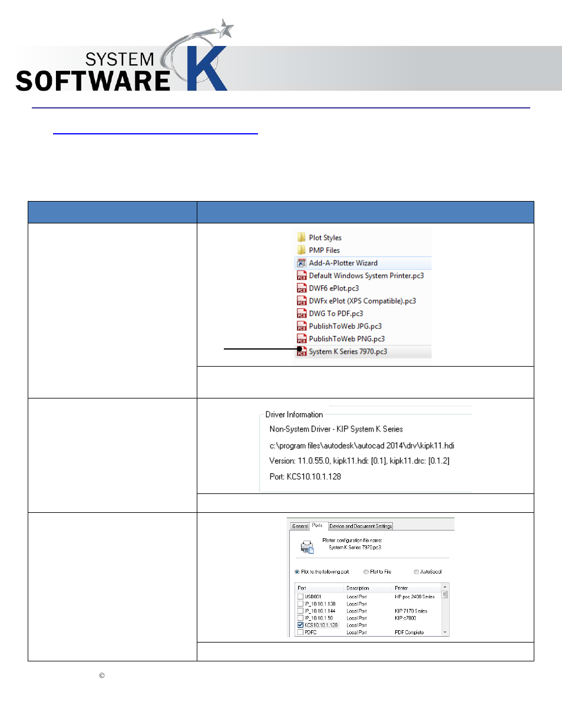Viewport: 562px width, 728px height.
Task: Select DWFx ePlot (XPS Compatible).pc3 file icon
Action: tap(302, 301)
